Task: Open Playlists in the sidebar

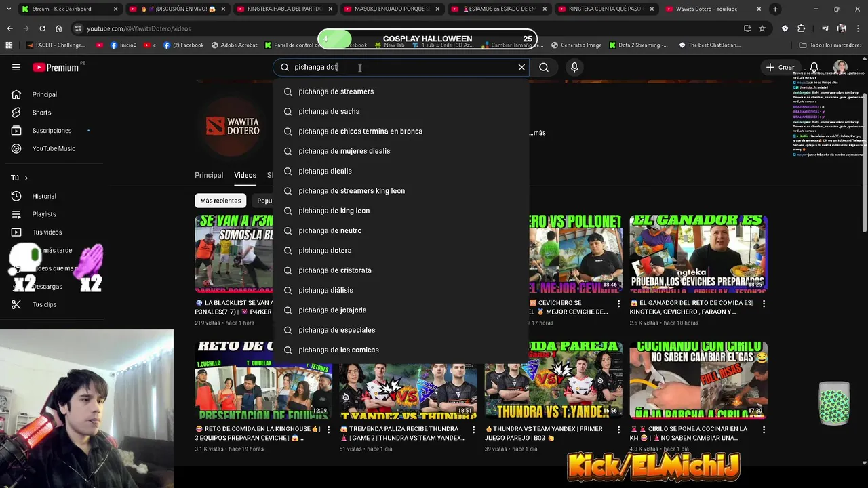Action: [x=44, y=214]
